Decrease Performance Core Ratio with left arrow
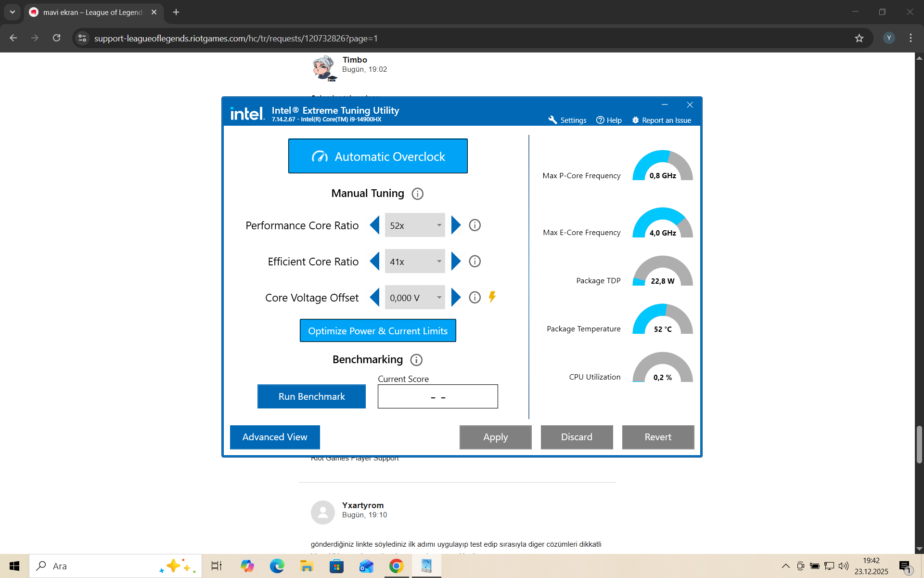This screenshot has width=924, height=578. click(374, 225)
